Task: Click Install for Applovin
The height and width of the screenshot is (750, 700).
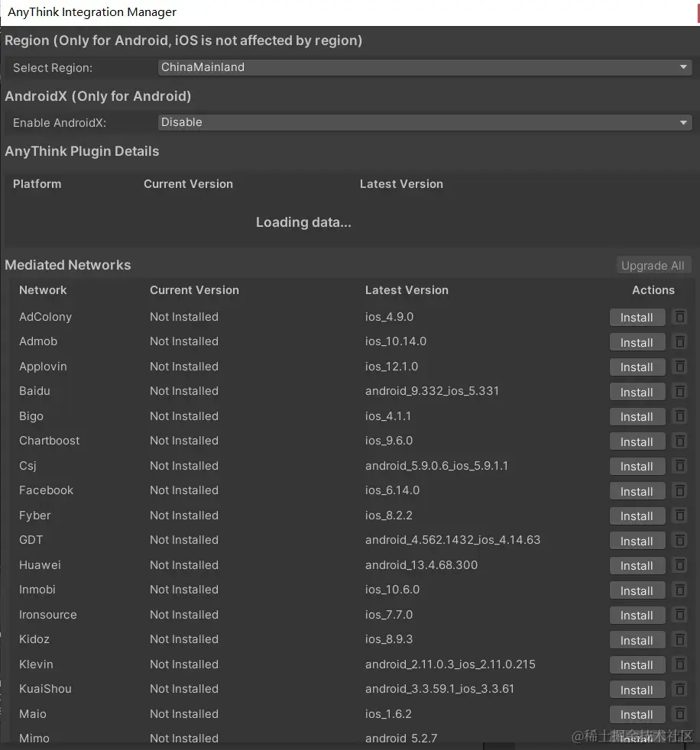Action: click(637, 367)
